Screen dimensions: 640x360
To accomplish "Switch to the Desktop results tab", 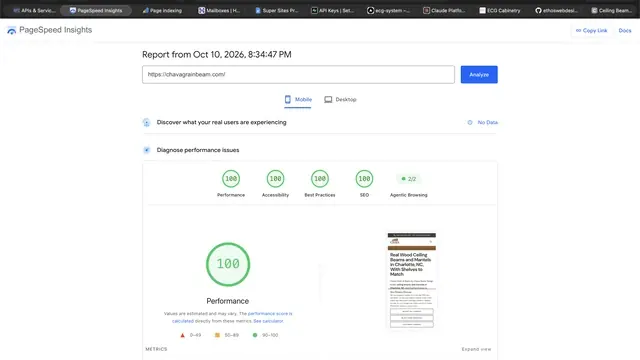I will pyautogui.click(x=340, y=100).
